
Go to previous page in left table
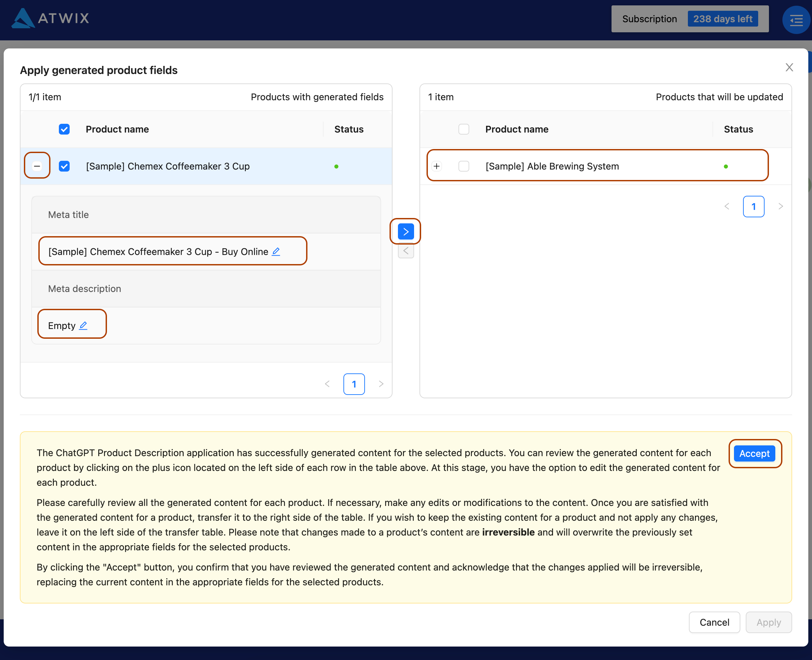(x=327, y=384)
